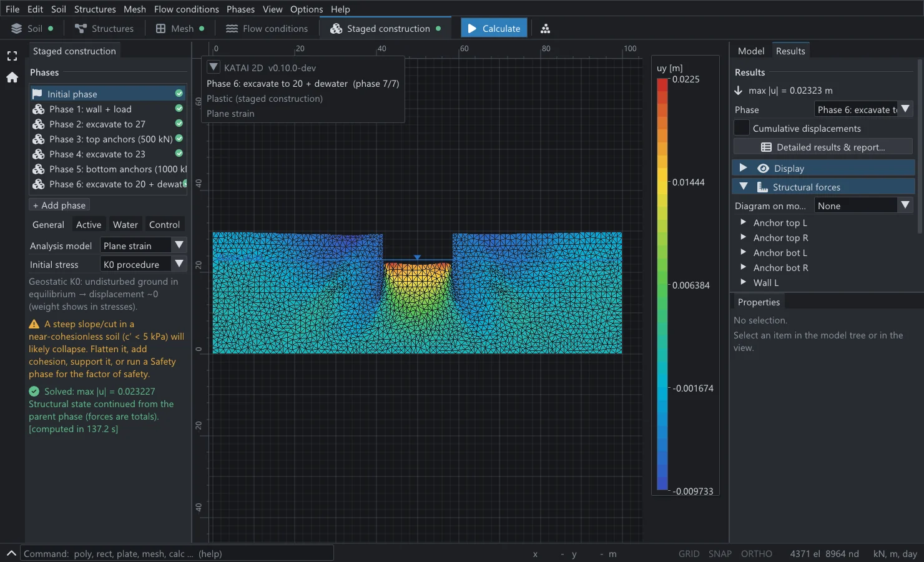Viewport: 924px width, 562px height.
Task: Click the Detailed results table icon
Action: 766,147
